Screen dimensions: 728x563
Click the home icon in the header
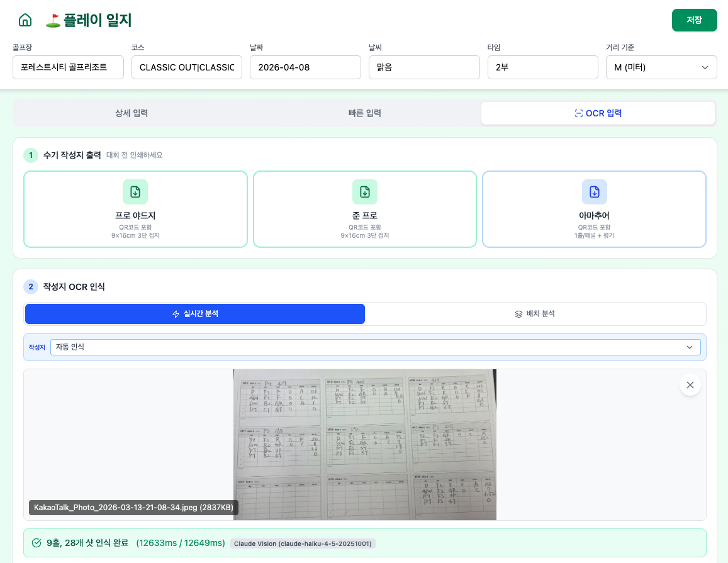coord(25,20)
